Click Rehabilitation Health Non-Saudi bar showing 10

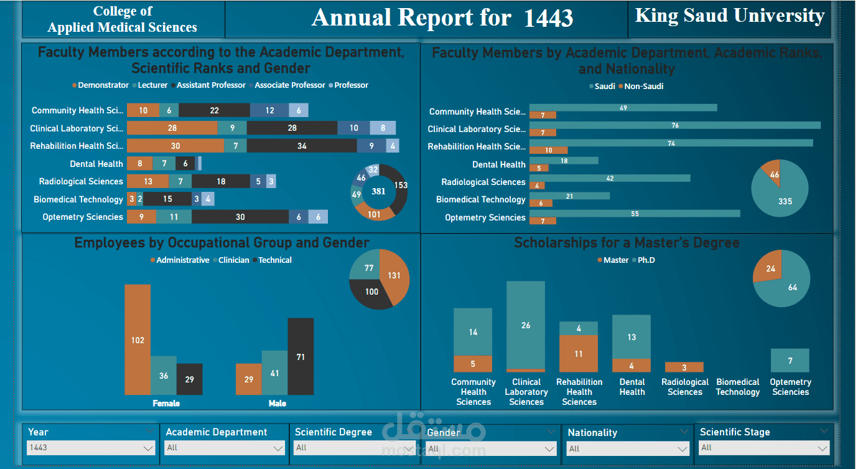[x=549, y=150]
